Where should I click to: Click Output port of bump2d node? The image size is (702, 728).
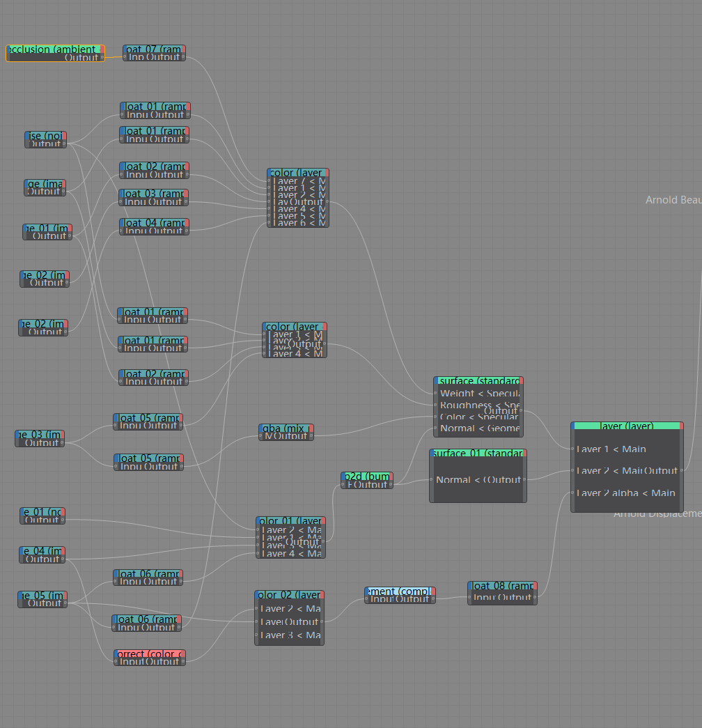pos(391,484)
